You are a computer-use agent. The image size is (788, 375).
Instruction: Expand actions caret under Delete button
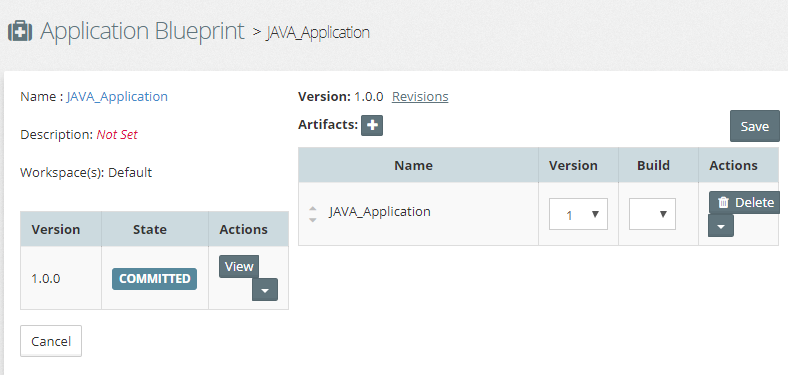[x=721, y=226]
